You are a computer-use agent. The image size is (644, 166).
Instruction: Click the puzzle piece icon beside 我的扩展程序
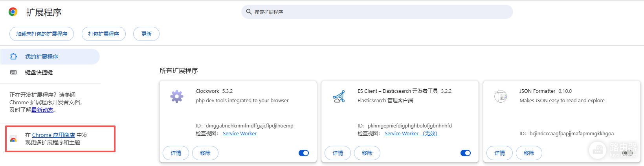click(14, 56)
